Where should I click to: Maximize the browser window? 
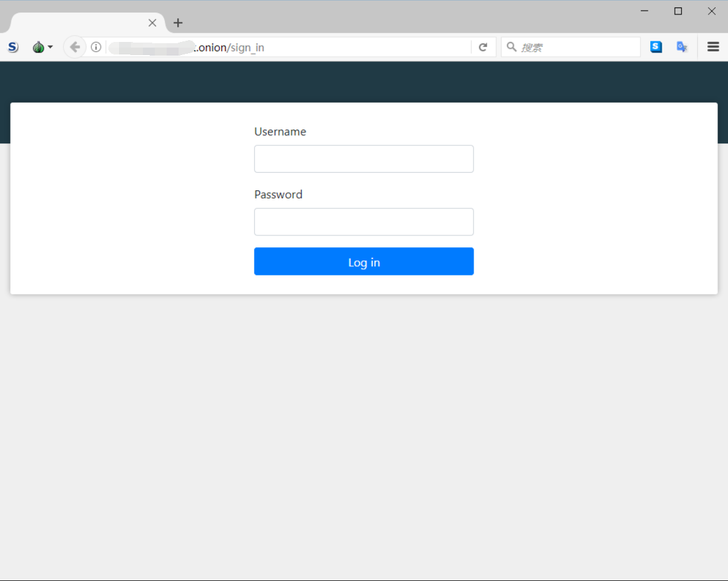tap(678, 11)
